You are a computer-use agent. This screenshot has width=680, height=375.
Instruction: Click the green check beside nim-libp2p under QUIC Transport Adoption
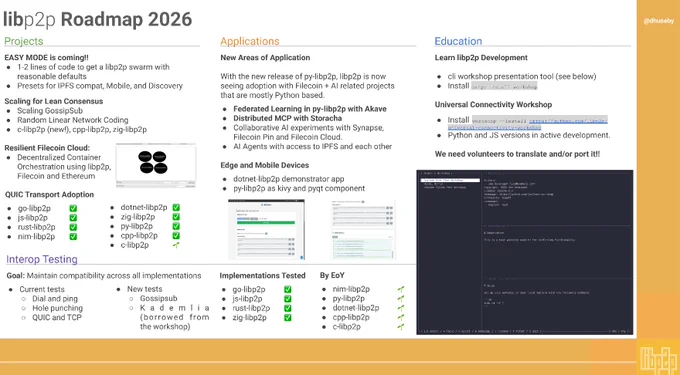73,237
